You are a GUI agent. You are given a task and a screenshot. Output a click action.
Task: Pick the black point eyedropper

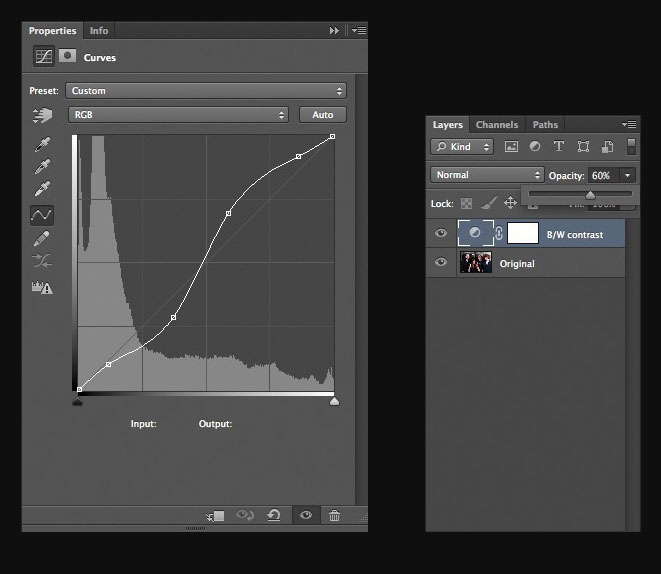[x=42, y=144]
